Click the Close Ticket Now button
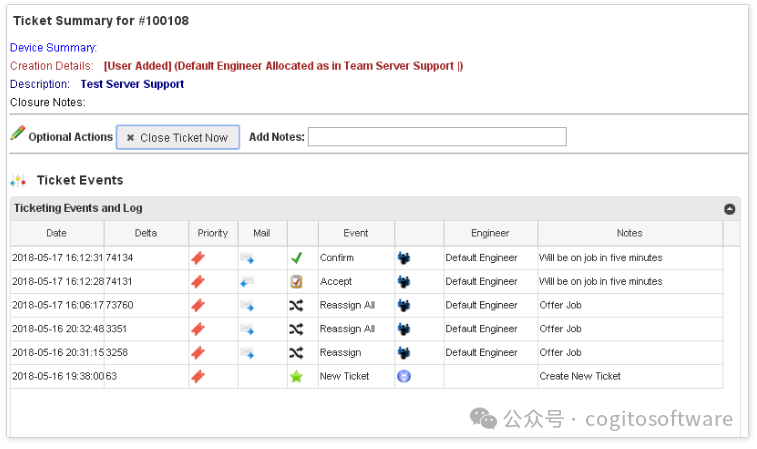The height and width of the screenshot is (449, 757). point(178,138)
